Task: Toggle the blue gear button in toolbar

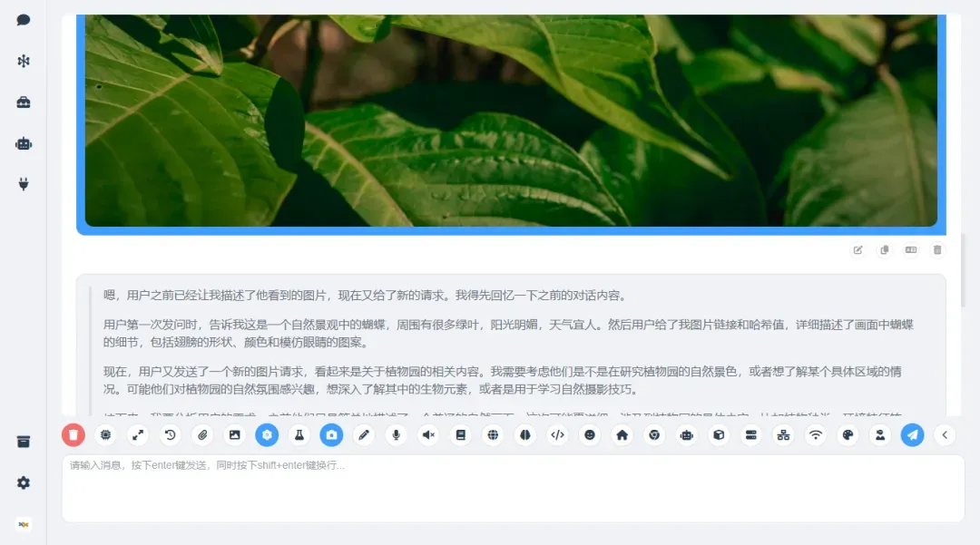Action: [267, 435]
